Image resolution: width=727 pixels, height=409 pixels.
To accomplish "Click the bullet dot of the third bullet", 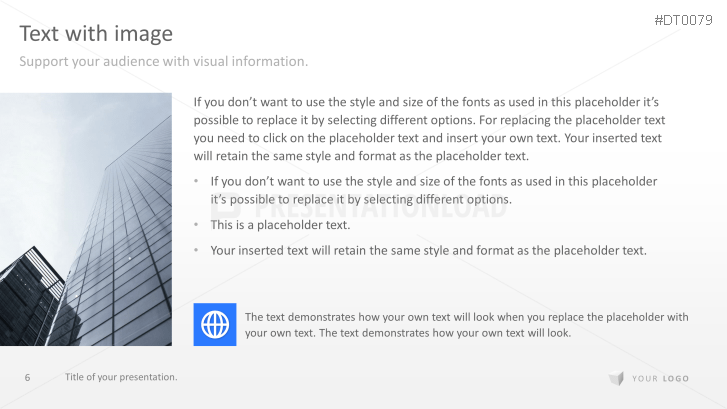I will pos(198,250).
